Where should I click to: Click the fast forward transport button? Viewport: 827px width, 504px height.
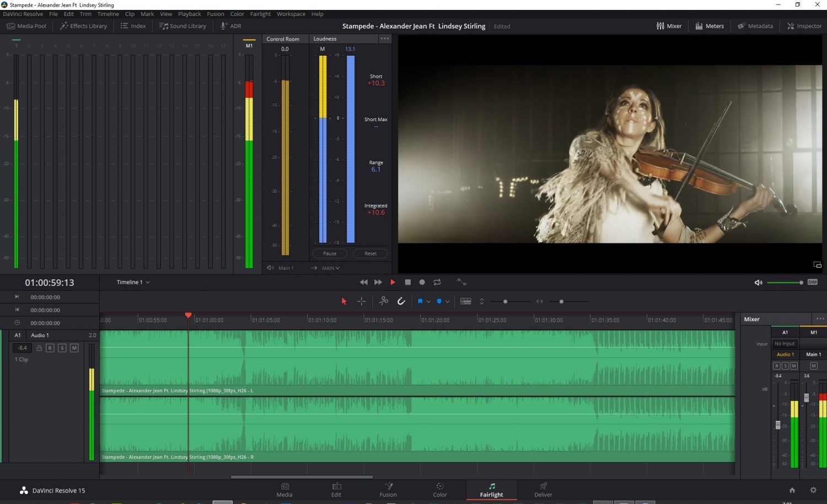[x=378, y=282]
